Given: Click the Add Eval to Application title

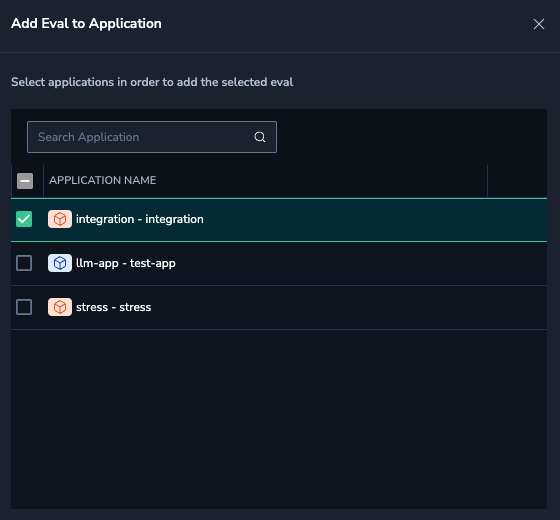Looking at the screenshot, I should tap(86, 24).
